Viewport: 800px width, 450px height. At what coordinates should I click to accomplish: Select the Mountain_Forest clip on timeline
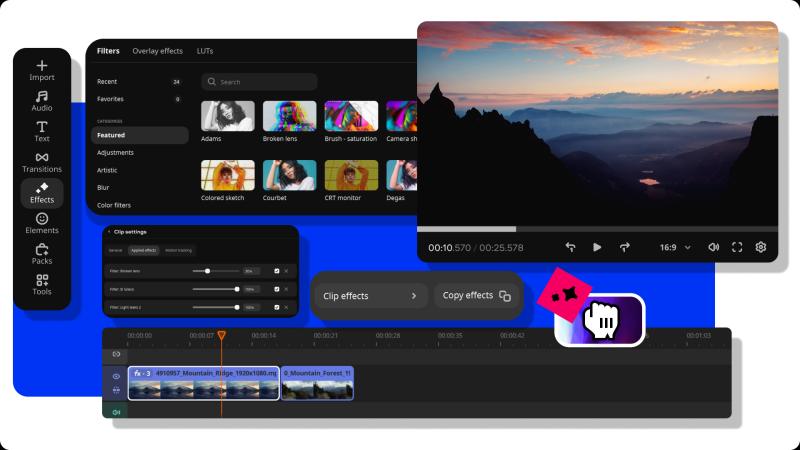pyautogui.click(x=317, y=383)
